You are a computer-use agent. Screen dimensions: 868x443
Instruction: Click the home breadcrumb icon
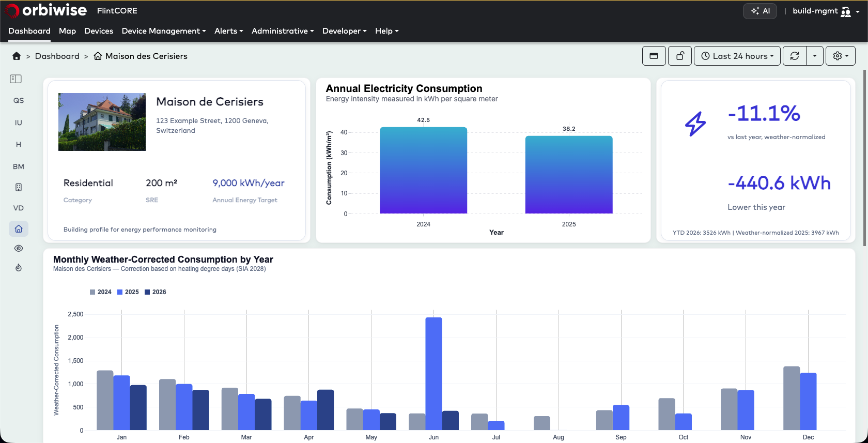17,56
